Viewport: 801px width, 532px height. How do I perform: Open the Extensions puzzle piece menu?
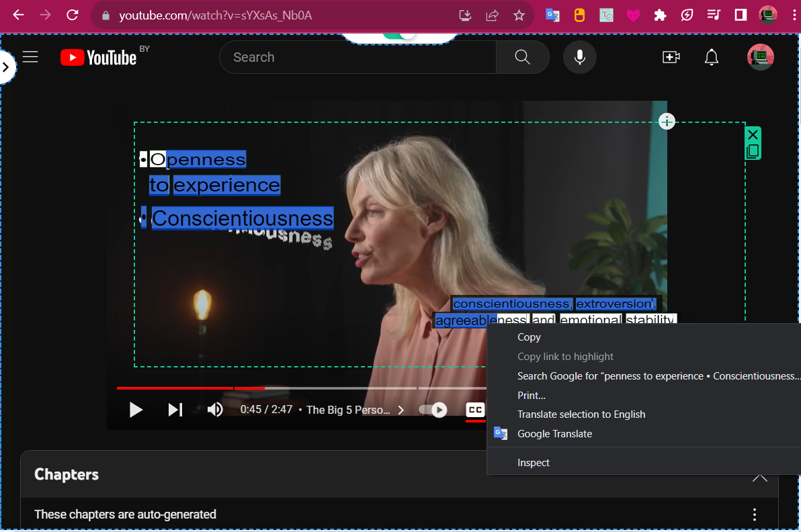coord(660,15)
